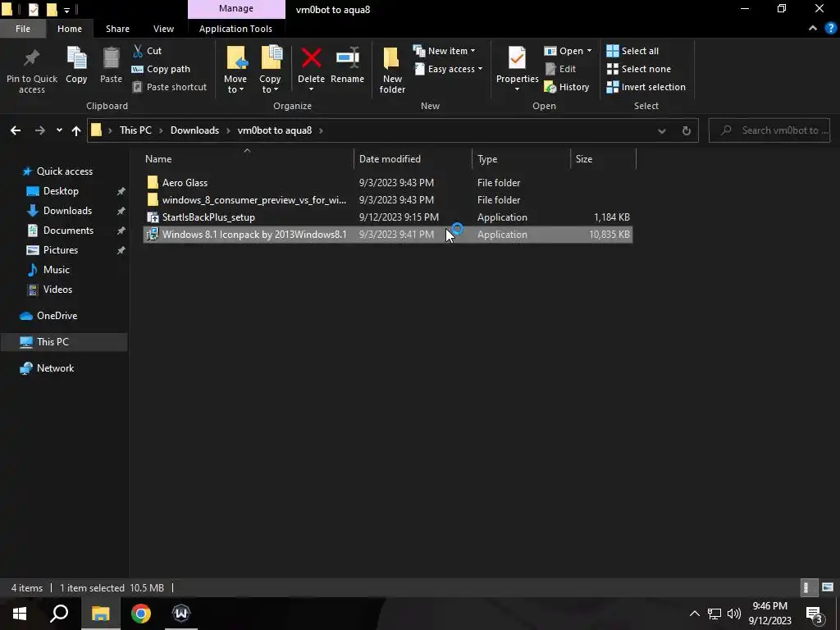Switch to the Share ribbon tab
The width and height of the screenshot is (840, 630).
(117, 29)
